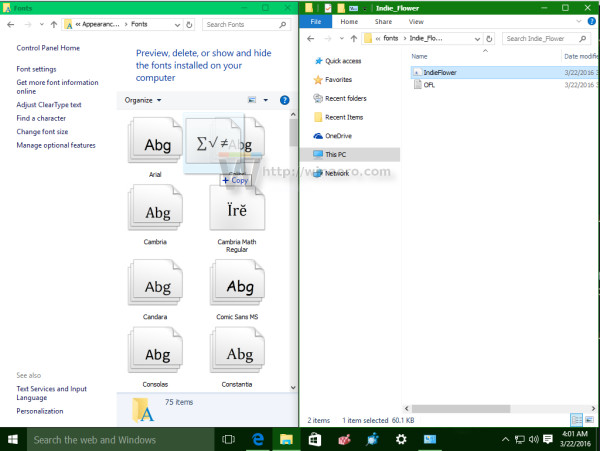Select the Candara font icon
The image size is (600, 451).
[155, 283]
